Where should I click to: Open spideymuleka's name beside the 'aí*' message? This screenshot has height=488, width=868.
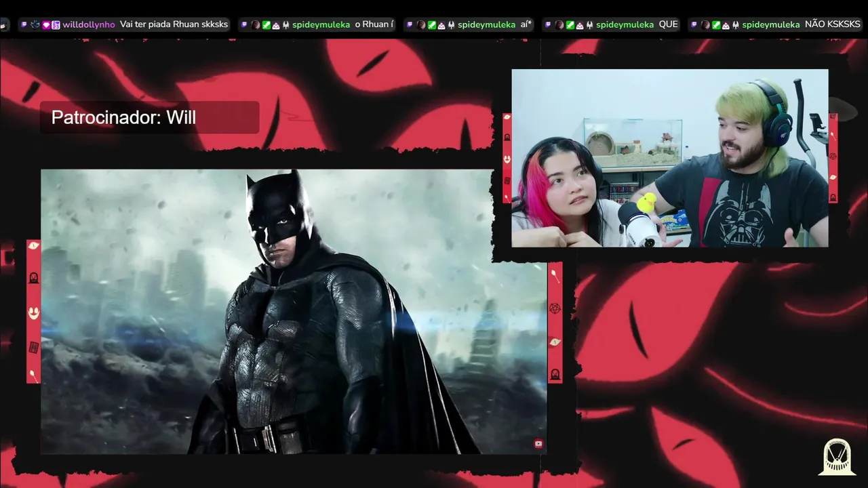tap(486, 24)
